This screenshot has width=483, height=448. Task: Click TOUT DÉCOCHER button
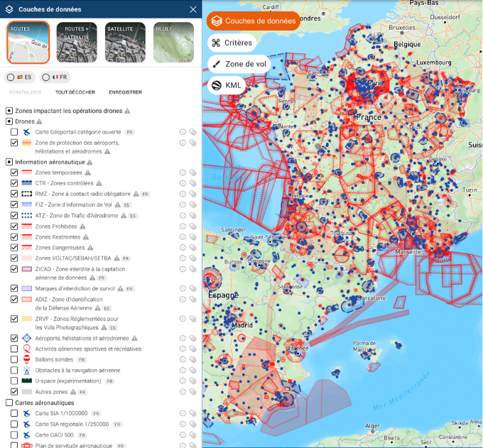75,92
